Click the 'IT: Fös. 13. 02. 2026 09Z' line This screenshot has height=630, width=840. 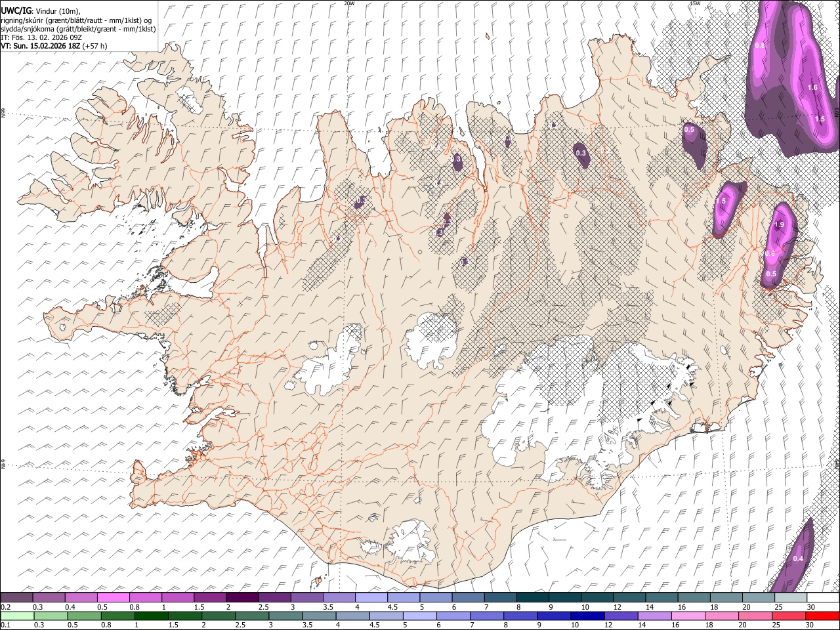coord(41,37)
